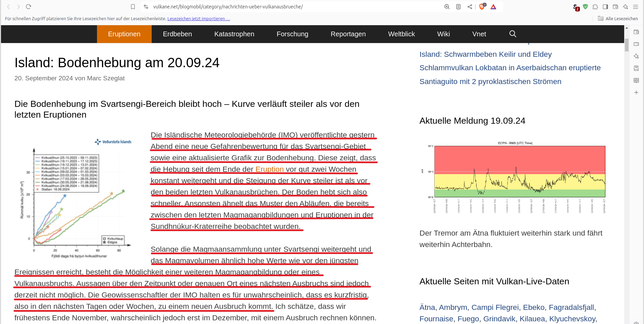Share this page icon
Viewport: 644px width, 324px height.
pos(470,7)
